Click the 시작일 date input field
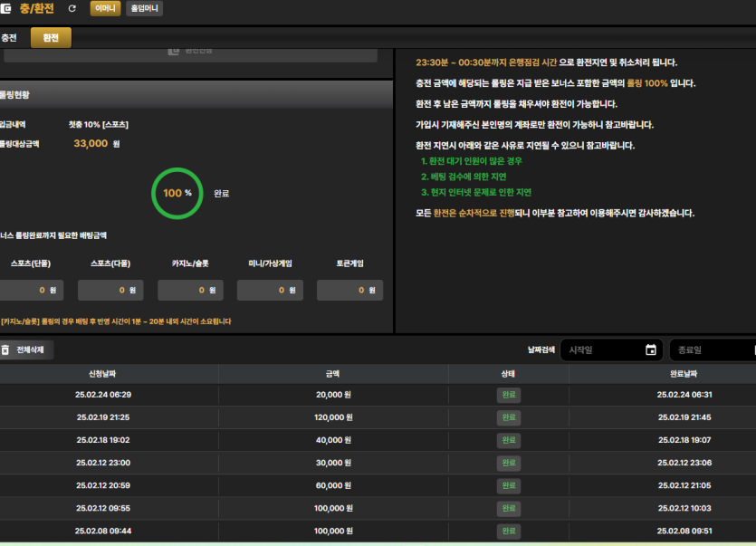 pos(611,350)
